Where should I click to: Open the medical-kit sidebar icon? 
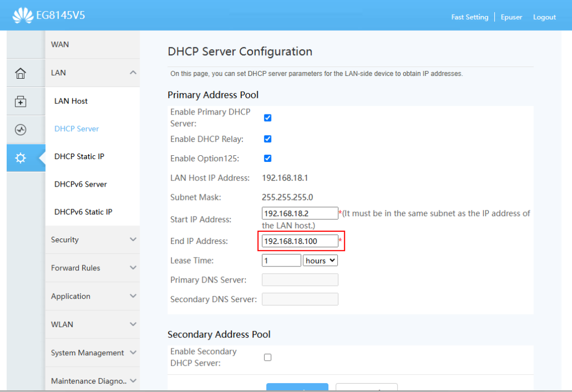[x=21, y=102]
